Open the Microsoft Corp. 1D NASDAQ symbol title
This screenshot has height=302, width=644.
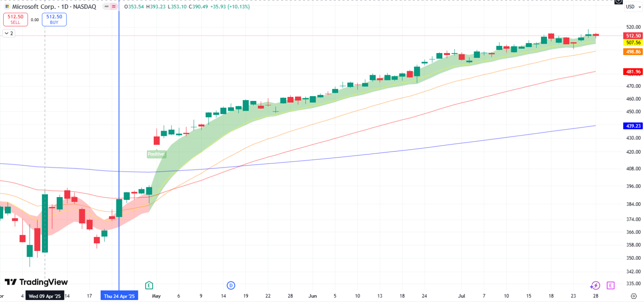click(x=54, y=6)
